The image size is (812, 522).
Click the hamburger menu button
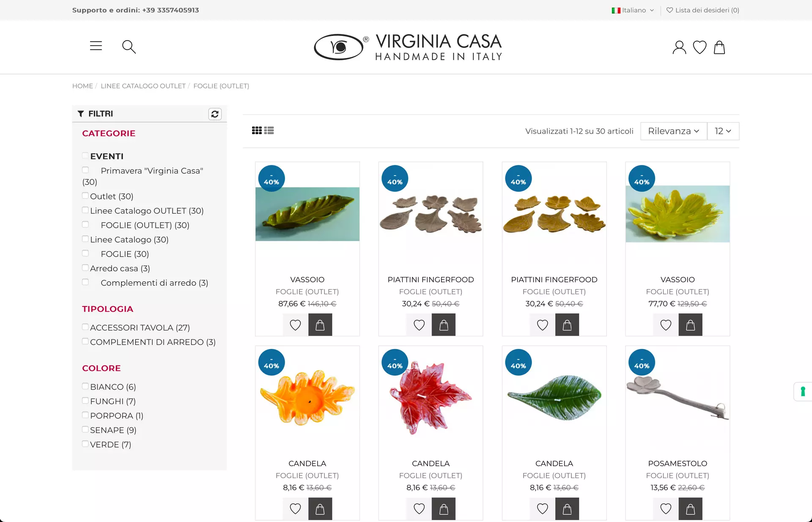pyautogui.click(x=96, y=46)
